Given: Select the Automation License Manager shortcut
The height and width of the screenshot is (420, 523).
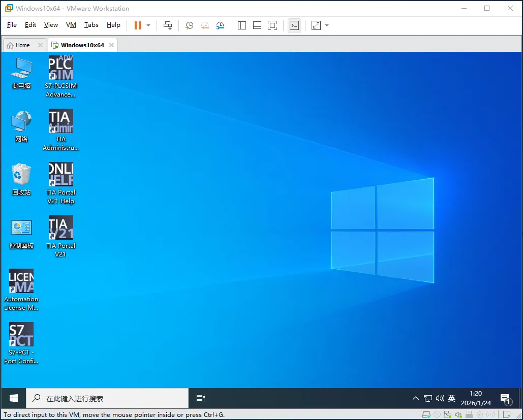Looking at the screenshot, I should tap(21, 290).
